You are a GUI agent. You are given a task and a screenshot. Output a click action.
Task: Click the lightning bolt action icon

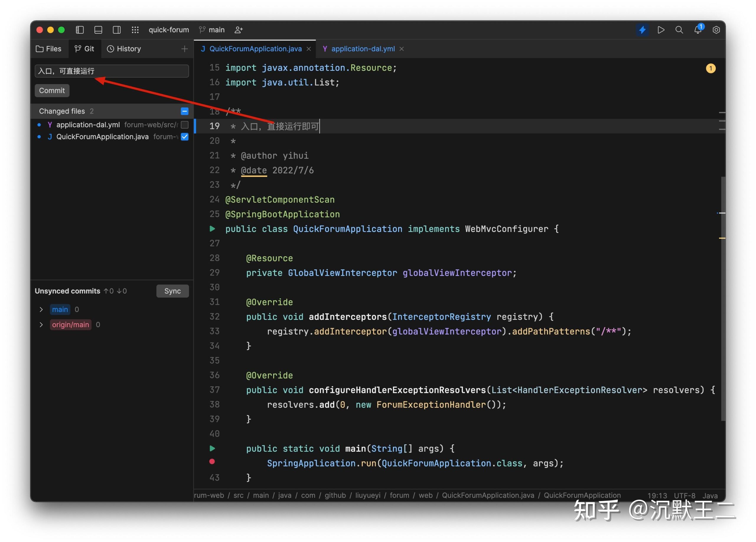(x=643, y=29)
